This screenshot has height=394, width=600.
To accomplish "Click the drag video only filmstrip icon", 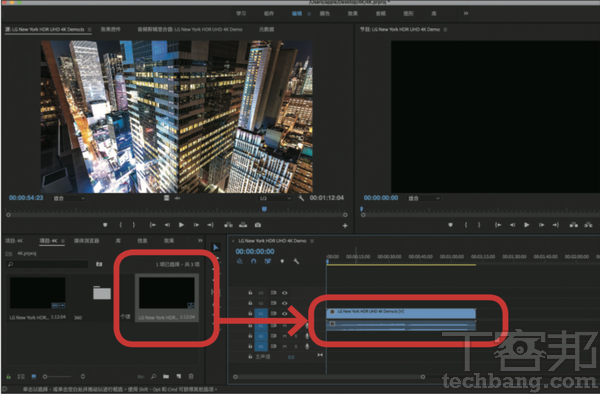I will (166, 198).
